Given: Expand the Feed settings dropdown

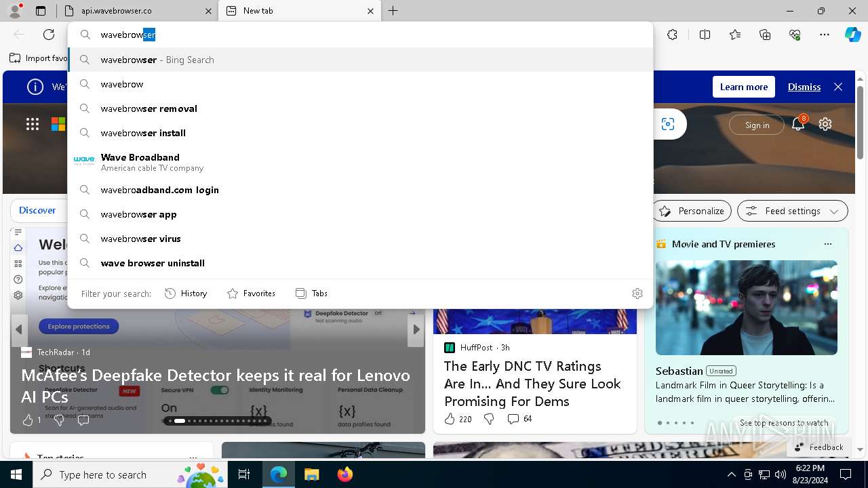Looking at the screenshot, I should point(792,211).
